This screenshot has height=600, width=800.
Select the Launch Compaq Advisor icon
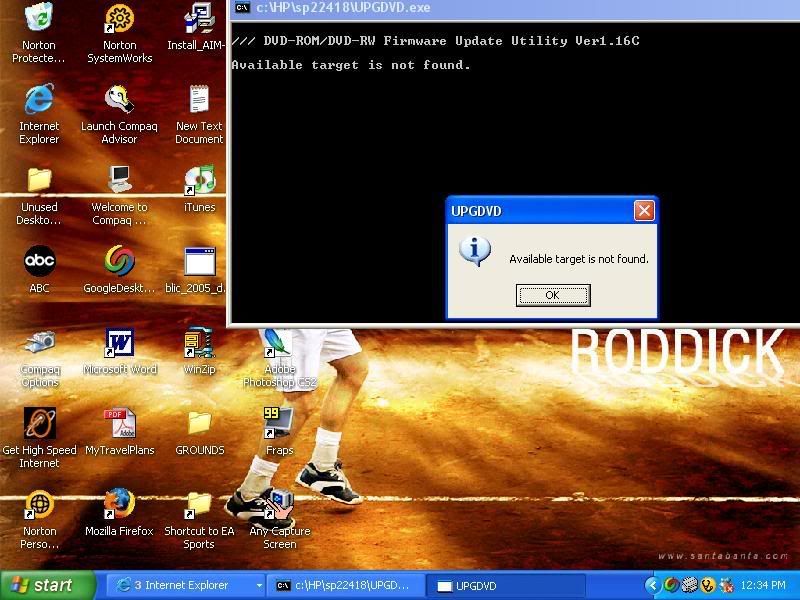[119, 114]
